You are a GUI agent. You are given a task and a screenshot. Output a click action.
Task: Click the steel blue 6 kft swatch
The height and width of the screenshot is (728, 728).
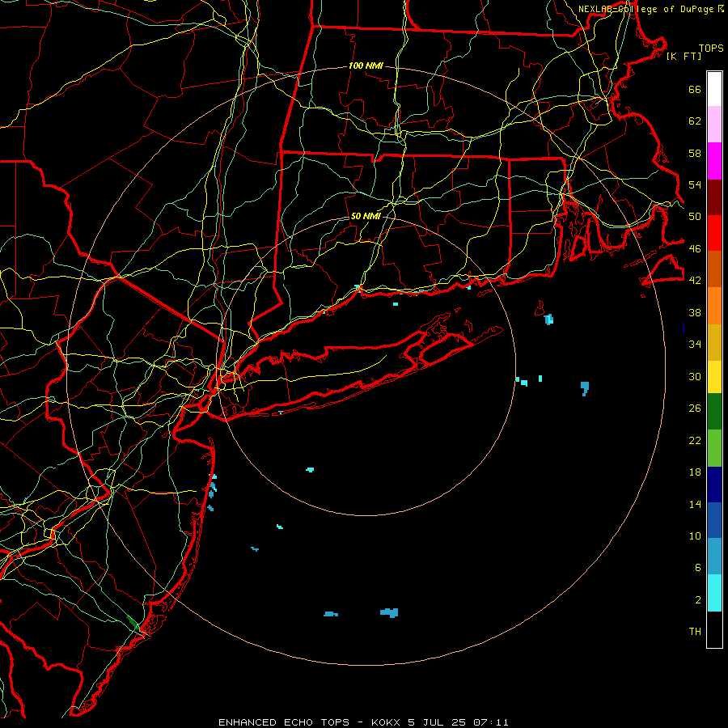[714, 557]
